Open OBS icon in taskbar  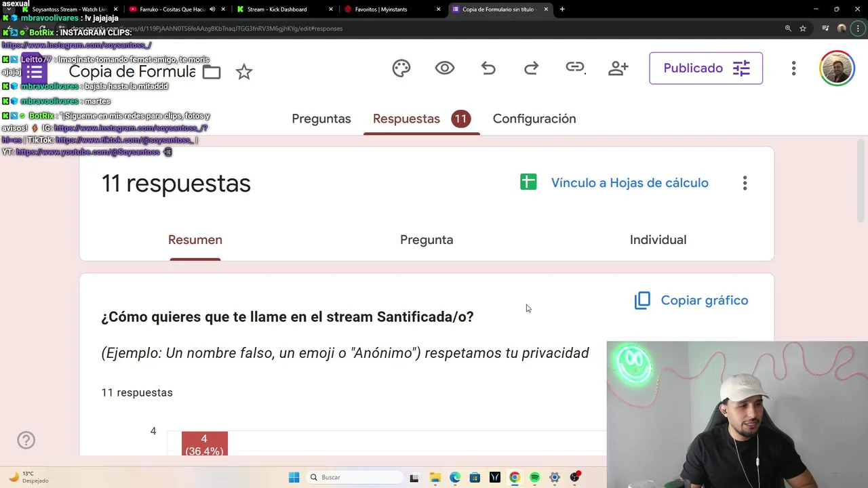575,477
